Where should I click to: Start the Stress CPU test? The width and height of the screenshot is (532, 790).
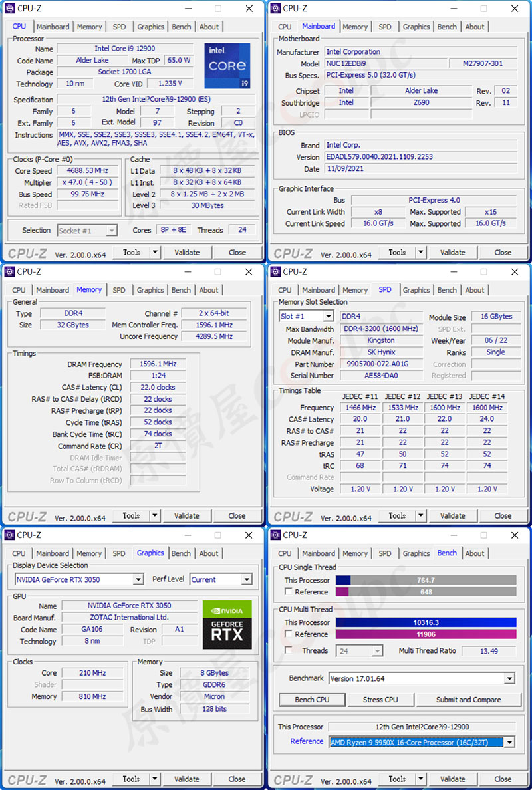point(380,700)
